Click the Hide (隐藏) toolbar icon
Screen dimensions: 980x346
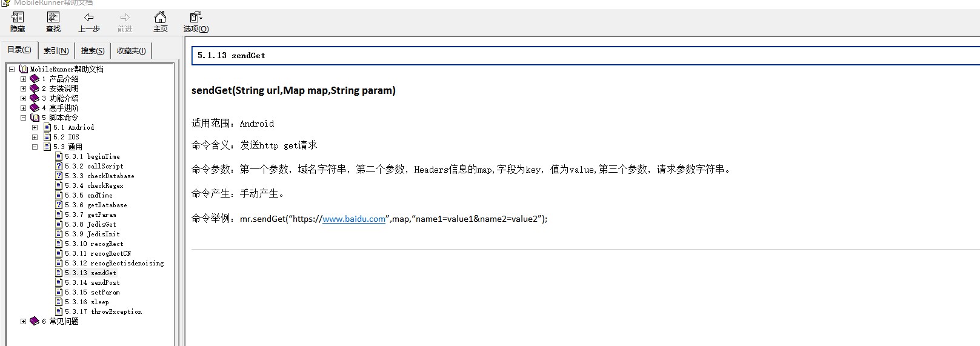[x=18, y=17]
